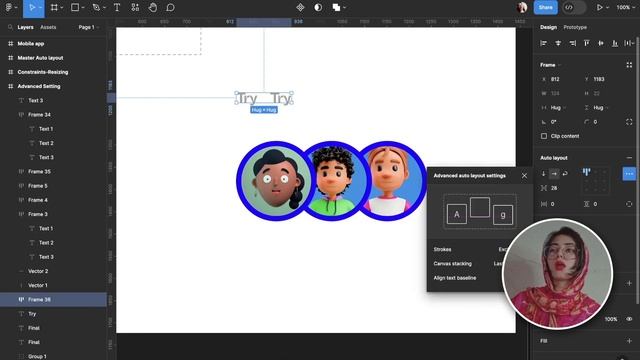Click the layers search icon
Image resolution: width=640 pixels, height=360 pixels.
(10, 27)
